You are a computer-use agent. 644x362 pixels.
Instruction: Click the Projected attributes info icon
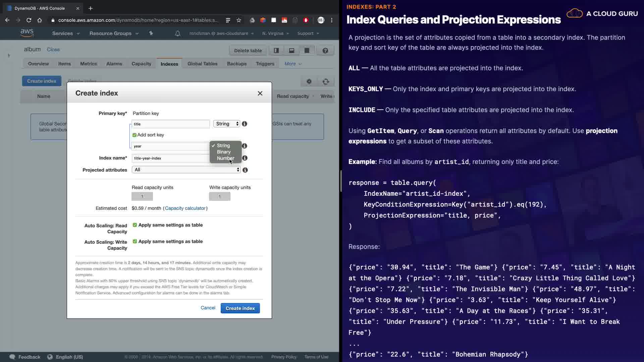(x=245, y=170)
